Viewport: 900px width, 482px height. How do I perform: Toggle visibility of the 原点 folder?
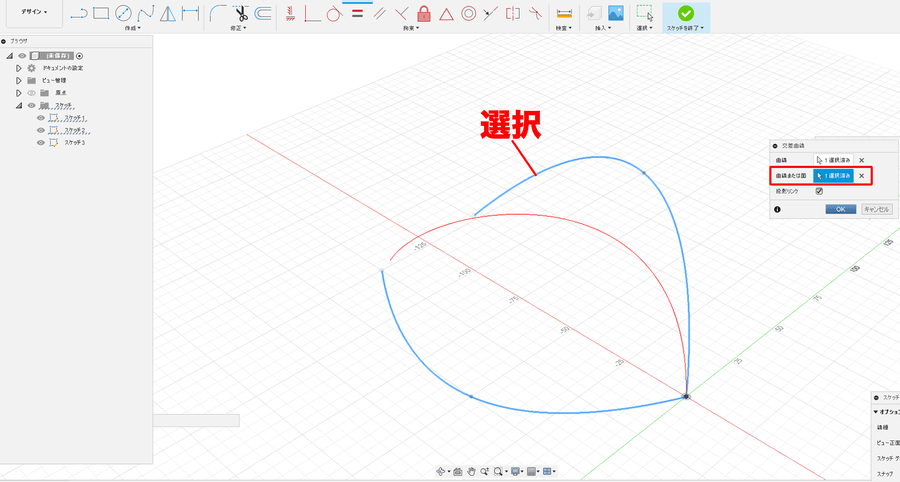(x=32, y=93)
